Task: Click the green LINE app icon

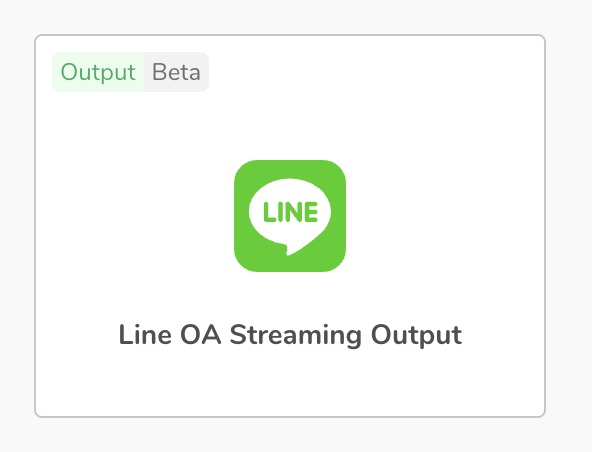Action: point(290,216)
